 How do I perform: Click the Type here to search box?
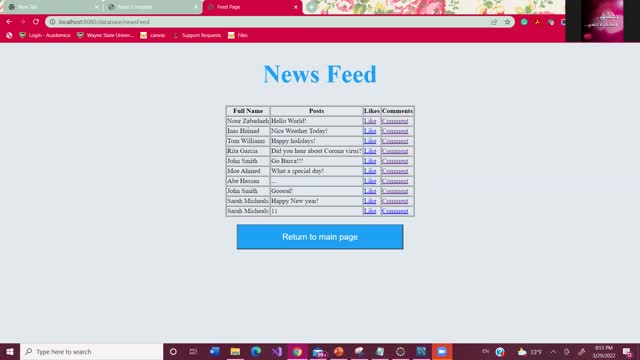91,351
